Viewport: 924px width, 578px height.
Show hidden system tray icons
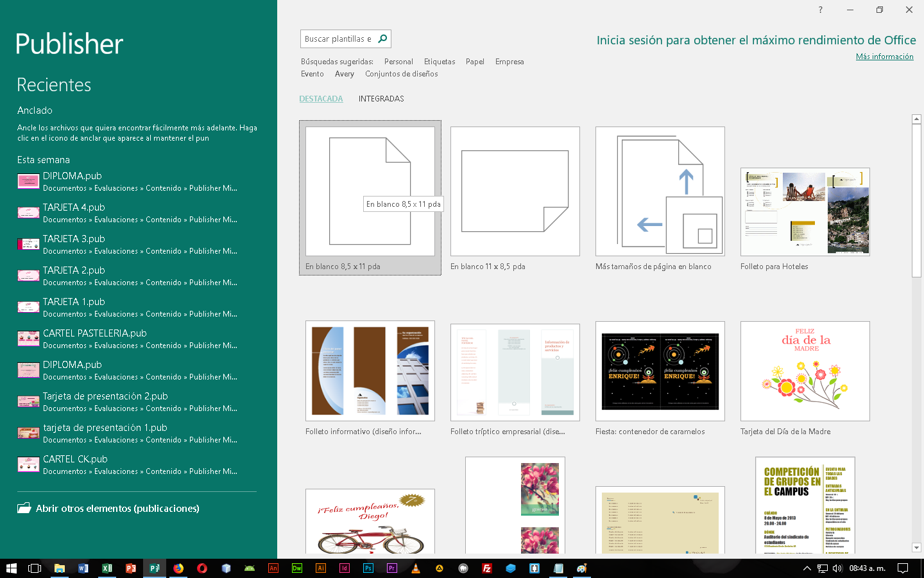(x=807, y=568)
